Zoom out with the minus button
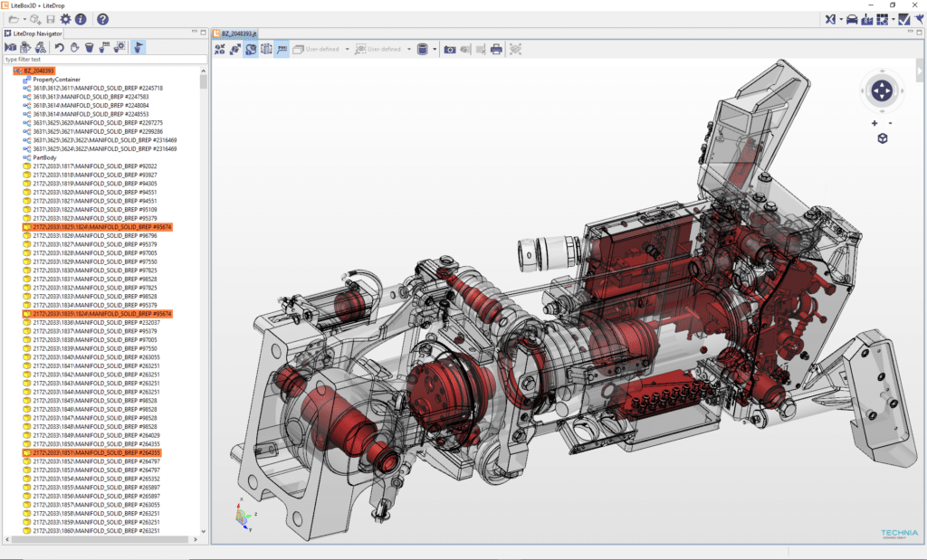Screen dimensions: 927x560 [x=891, y=123]
